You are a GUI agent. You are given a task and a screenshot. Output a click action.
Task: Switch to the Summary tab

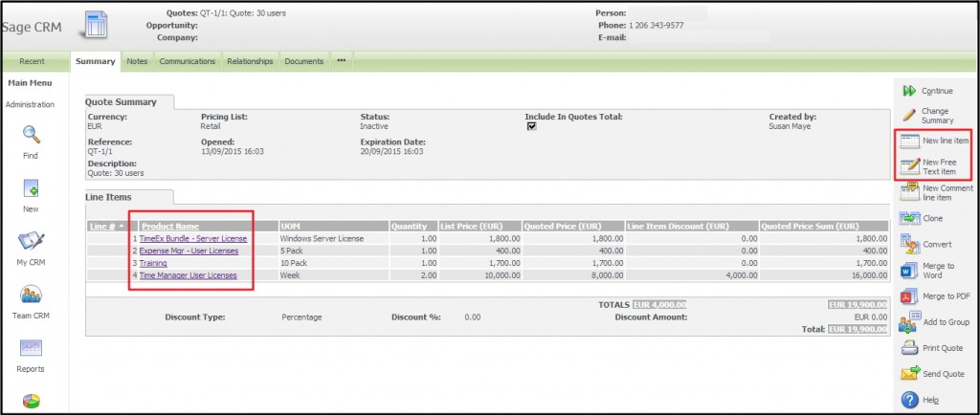pos(95,61)
